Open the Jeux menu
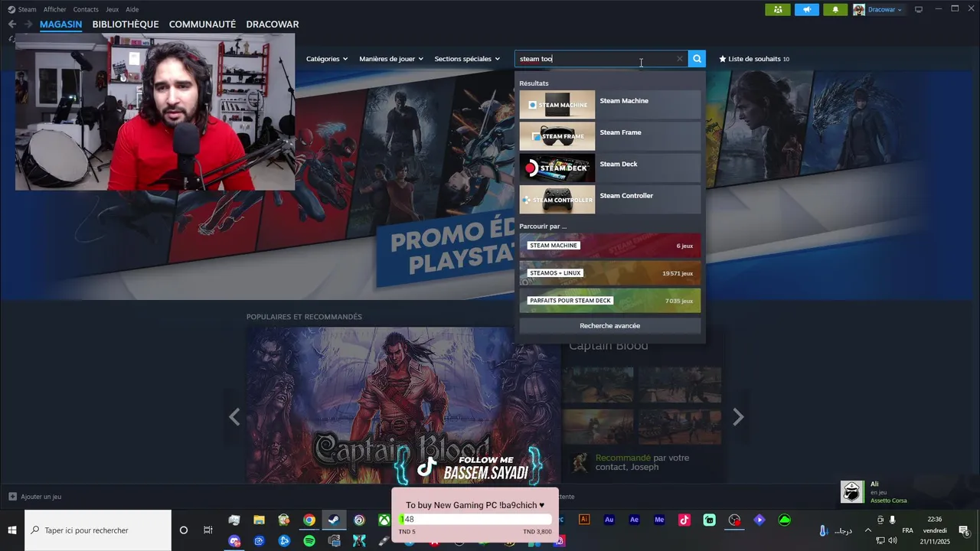980x551 pixels. 112,9
